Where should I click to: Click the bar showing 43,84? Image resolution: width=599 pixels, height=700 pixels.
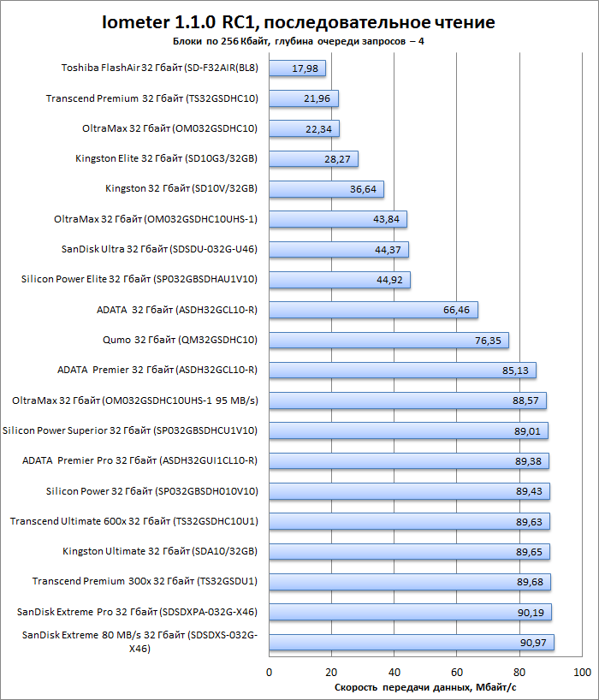coord(338,219)
